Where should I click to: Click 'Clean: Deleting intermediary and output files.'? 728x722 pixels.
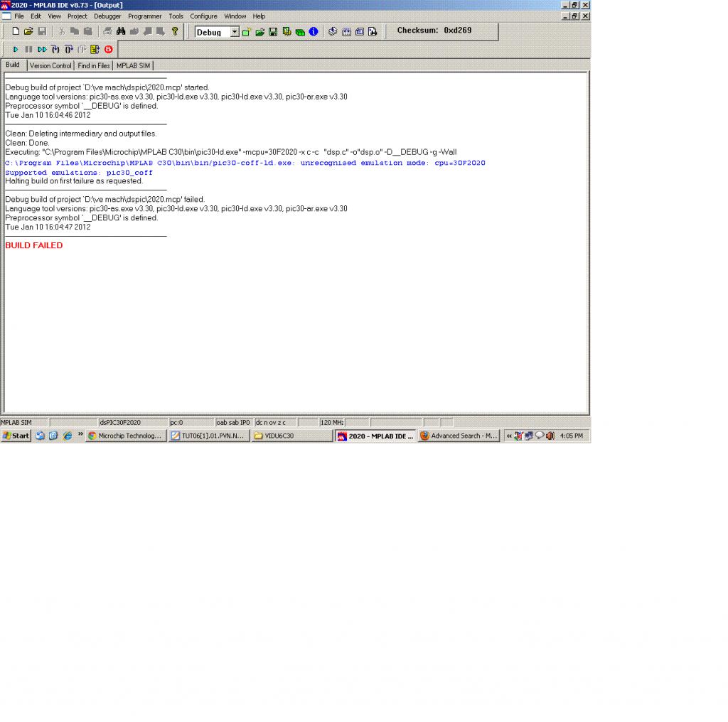(x=81, y=134)
